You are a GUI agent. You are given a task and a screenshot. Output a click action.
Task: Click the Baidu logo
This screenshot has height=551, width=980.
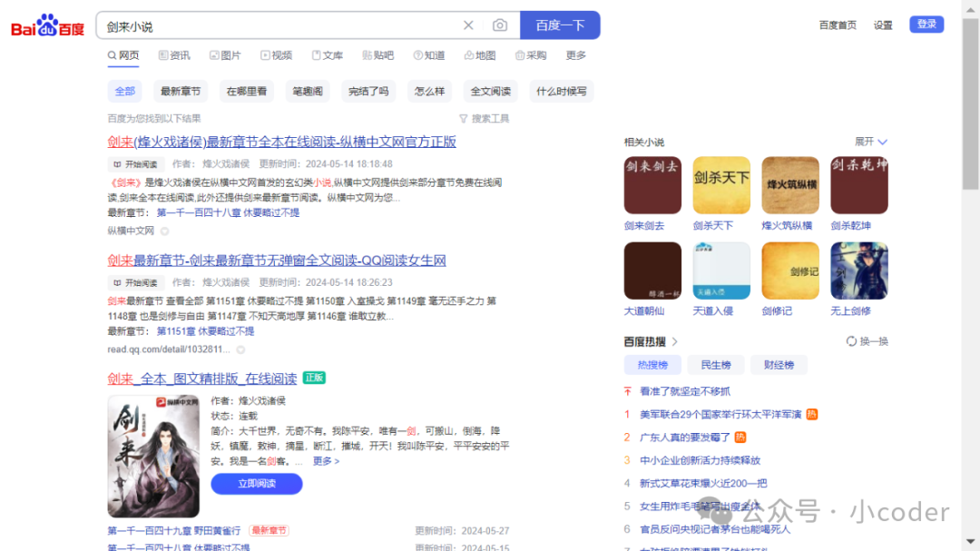46,25
